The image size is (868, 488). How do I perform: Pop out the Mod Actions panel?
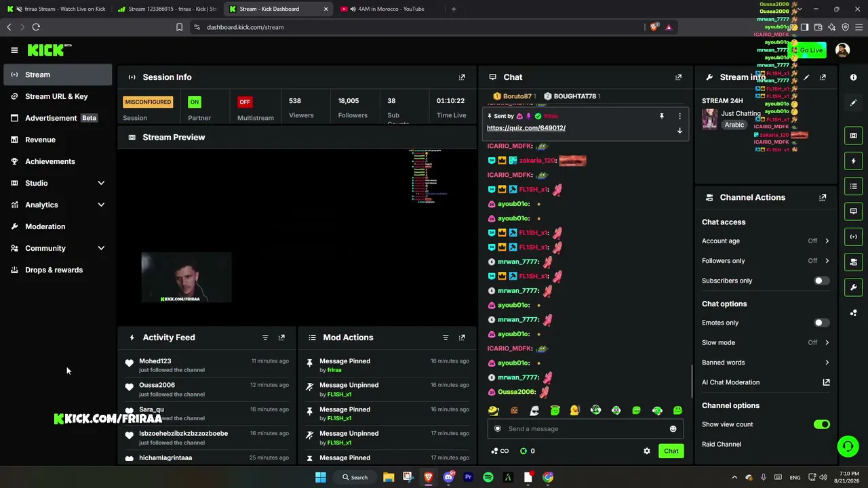(462, 338)
